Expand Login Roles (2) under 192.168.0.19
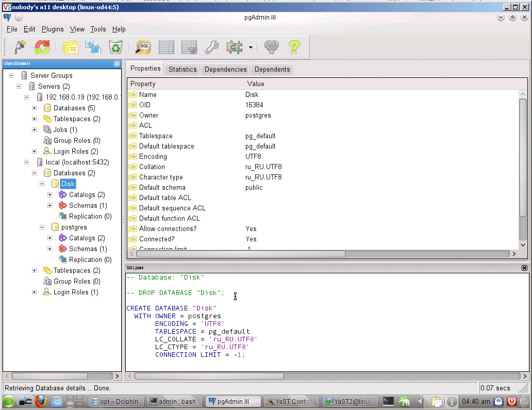Viewport: 532px width, 410px height. (35, 152)
